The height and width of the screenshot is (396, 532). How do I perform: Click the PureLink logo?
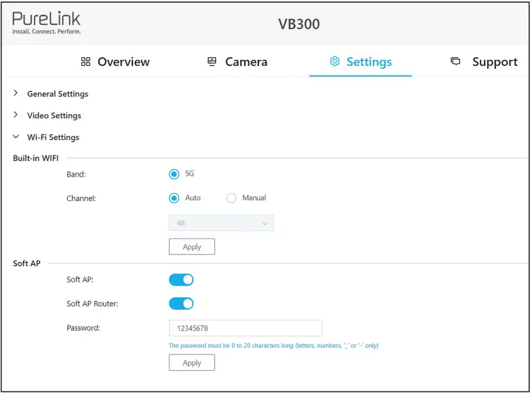pyautogui.click(x=46, y=23)
